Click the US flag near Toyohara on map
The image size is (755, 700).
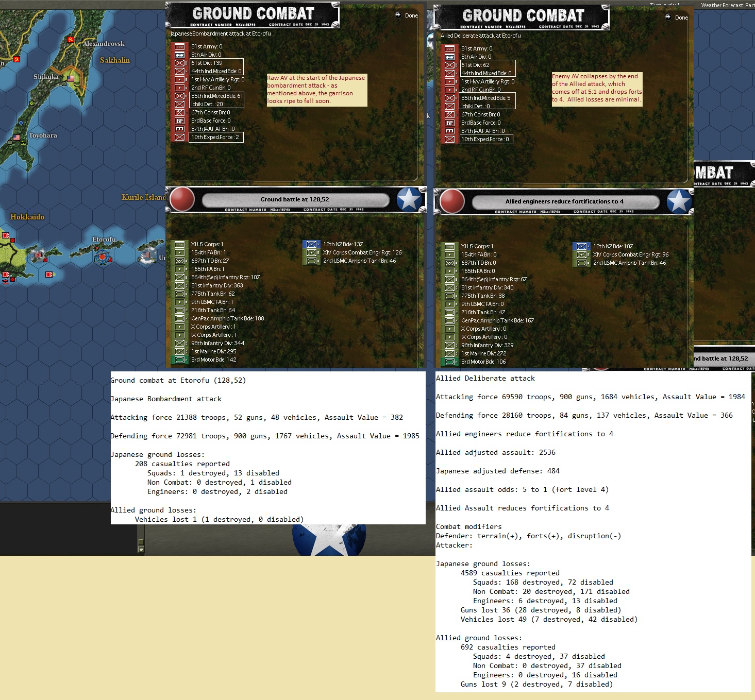pos(16,138)
